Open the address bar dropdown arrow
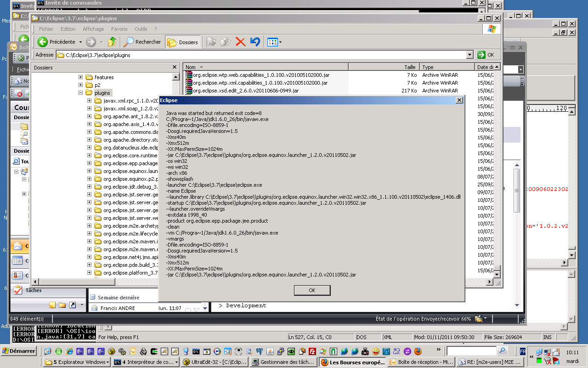 tap(469, 55)
